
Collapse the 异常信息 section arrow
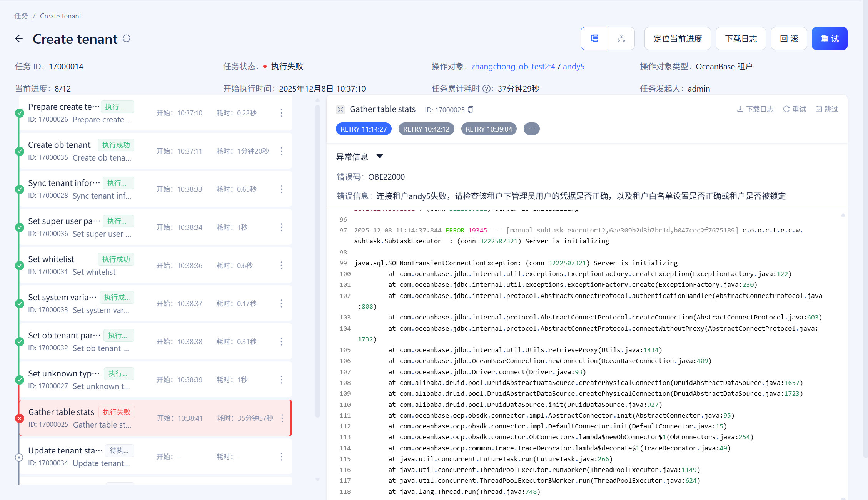point(380,156)
